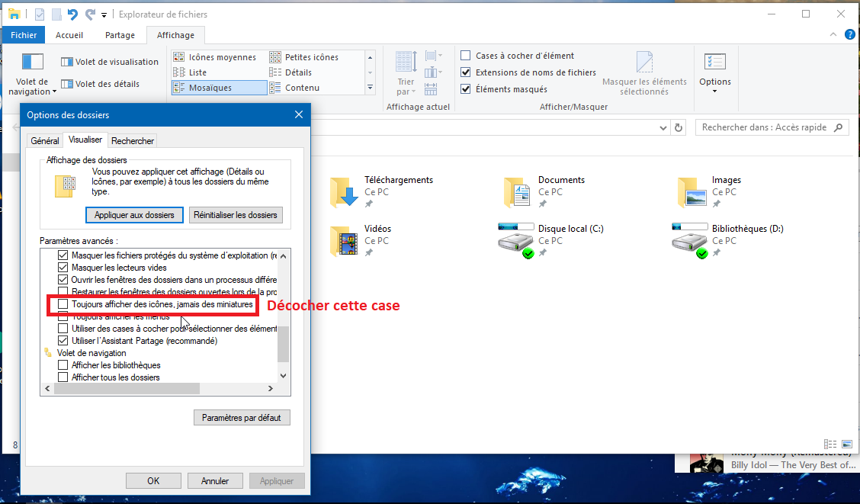
Task: Open the Vidéos folder
Action: [361, 240]
